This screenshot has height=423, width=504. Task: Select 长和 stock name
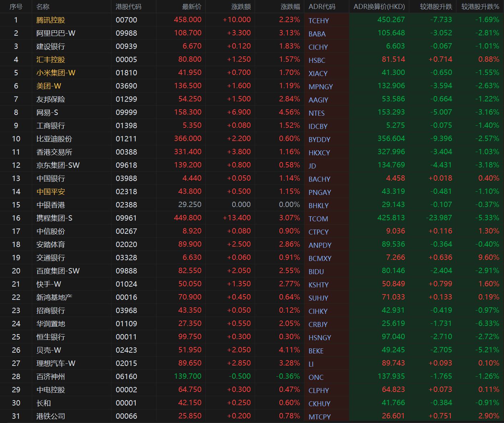(44, 403)
